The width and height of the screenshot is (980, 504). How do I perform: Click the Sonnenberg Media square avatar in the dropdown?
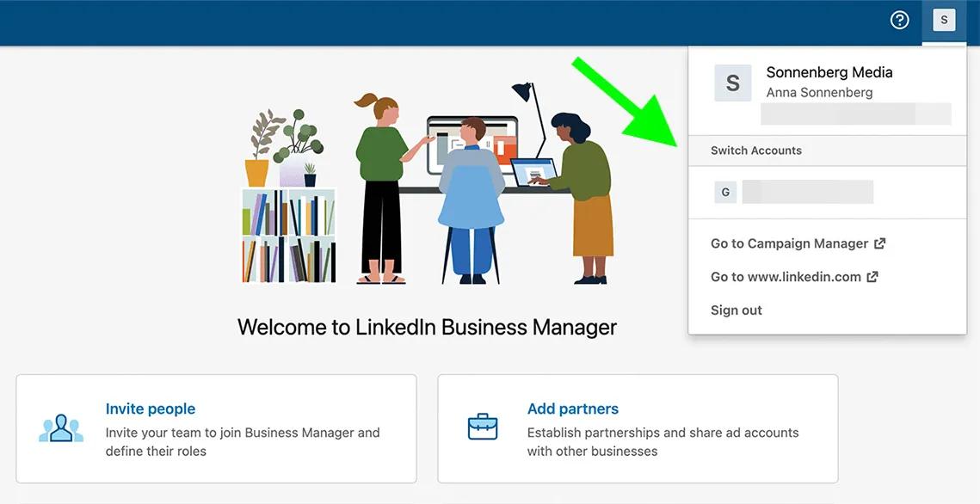[732, 83]
